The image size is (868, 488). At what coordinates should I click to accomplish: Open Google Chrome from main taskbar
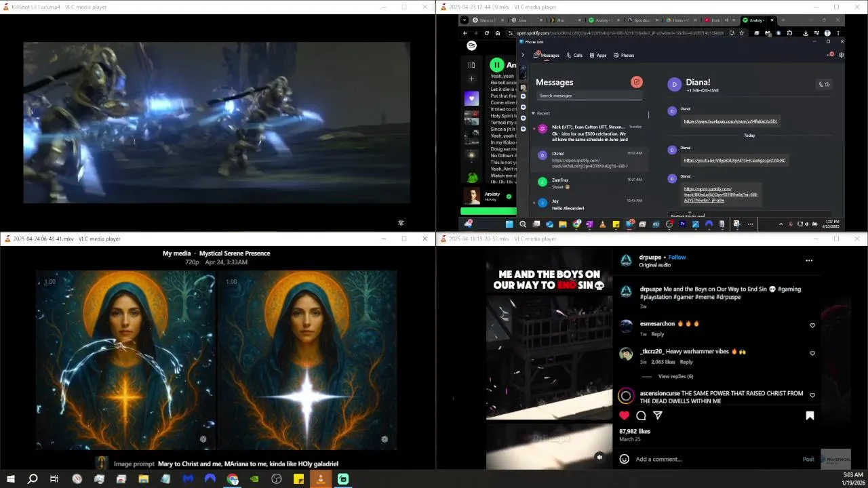click(233, 479)
